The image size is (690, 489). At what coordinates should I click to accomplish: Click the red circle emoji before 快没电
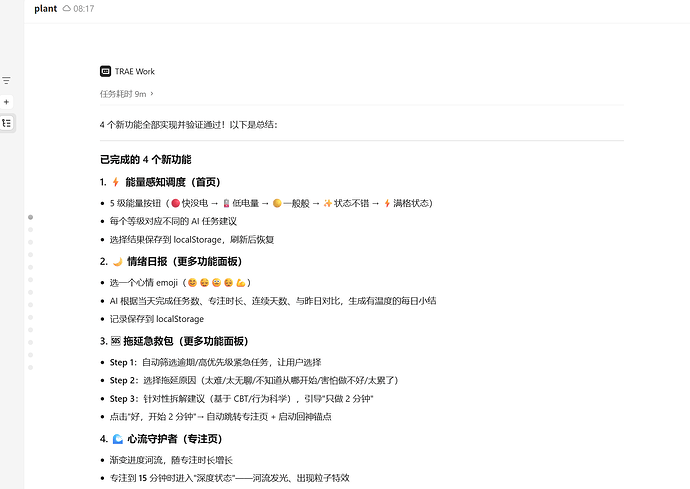click(176, 203)
